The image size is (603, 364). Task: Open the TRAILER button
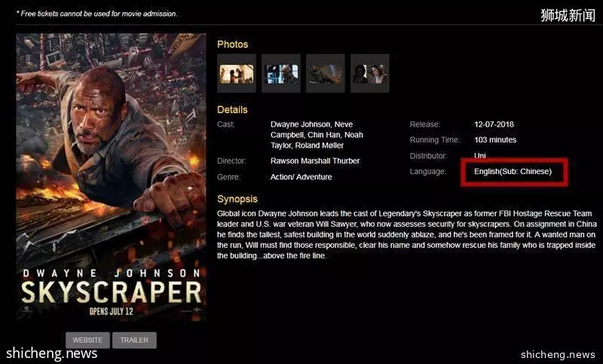click(x=134, y=340)
